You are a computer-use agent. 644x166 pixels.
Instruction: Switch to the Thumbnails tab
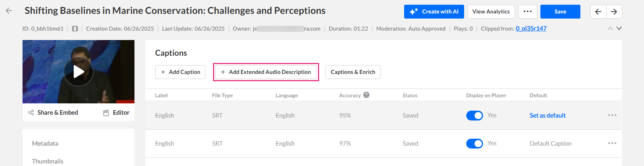click(x=48, y=161)
